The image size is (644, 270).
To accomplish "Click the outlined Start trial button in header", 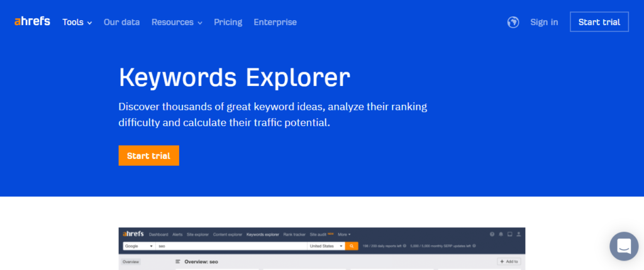I will click(x=599, y=22).
